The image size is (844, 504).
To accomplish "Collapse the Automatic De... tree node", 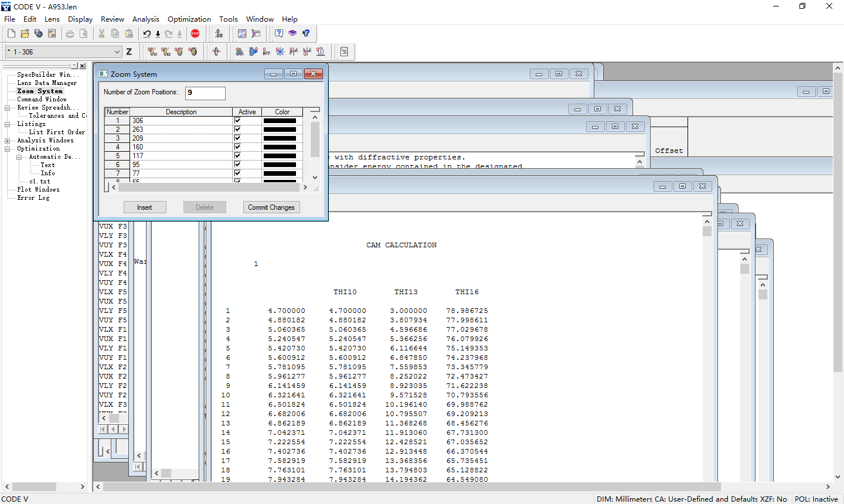I will [x=19, y=157].
